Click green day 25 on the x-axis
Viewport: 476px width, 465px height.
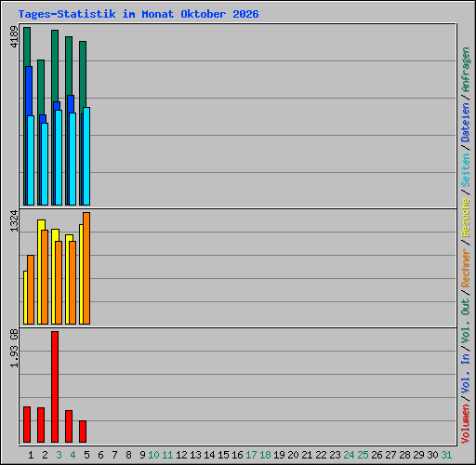[363, 455]
